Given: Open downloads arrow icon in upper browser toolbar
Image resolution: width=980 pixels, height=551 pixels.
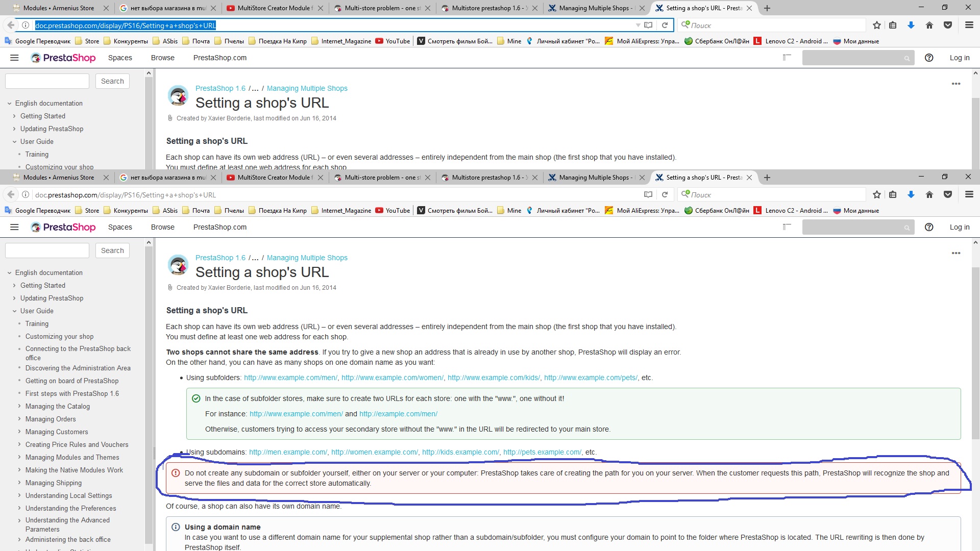Looking at the screenshot, I should point(911,25).
